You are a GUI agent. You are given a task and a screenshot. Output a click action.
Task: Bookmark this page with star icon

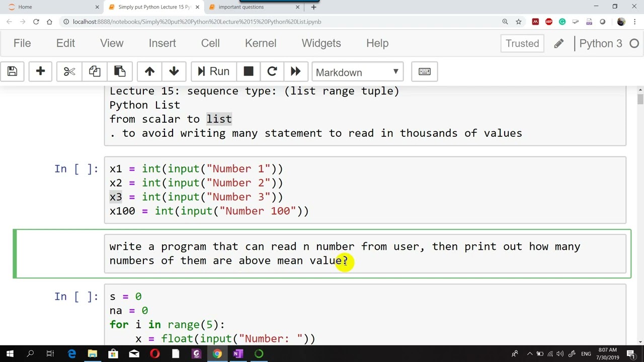tap(518, 22)
